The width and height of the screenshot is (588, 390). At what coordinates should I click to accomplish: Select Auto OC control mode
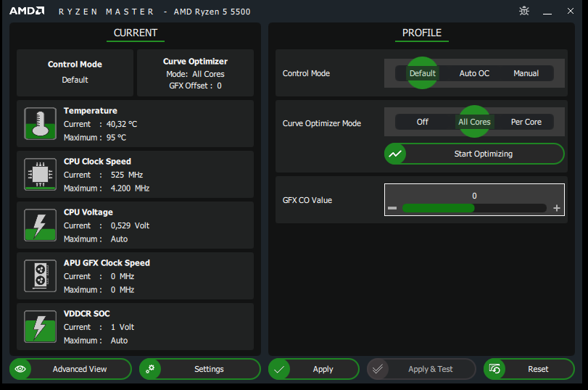(x=474, y=73)
